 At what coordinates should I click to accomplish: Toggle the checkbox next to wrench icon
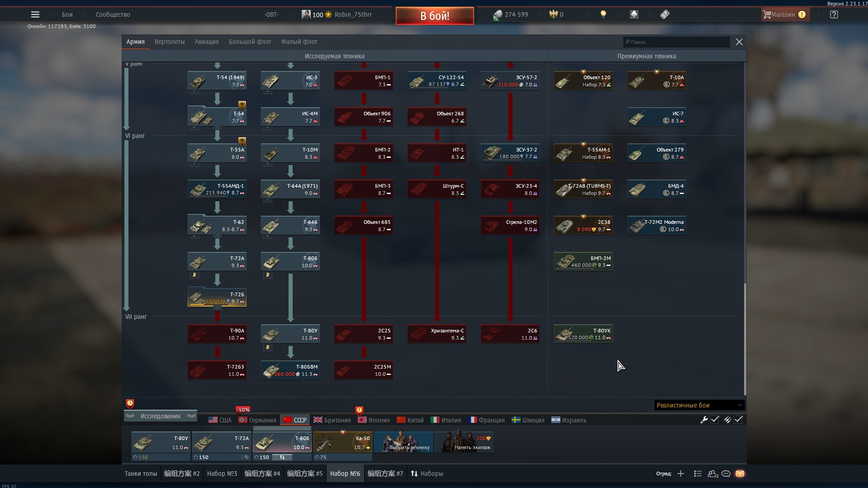(715, 420)
